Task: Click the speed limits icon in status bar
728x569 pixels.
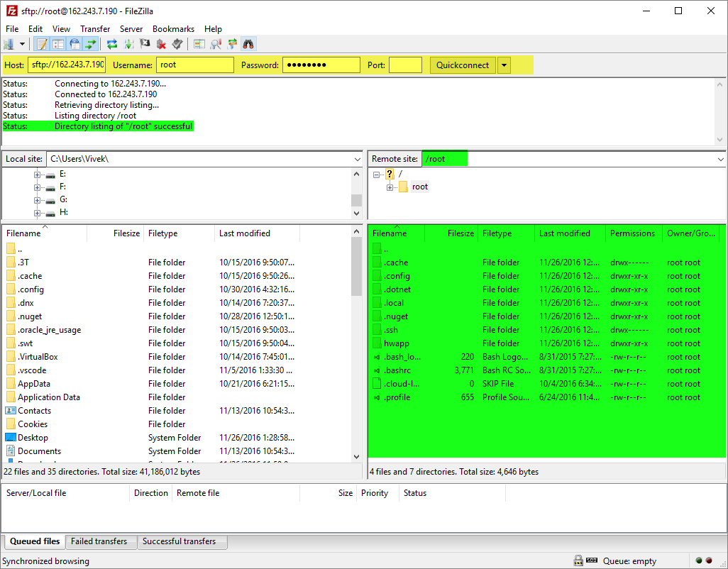Action: 592,560
